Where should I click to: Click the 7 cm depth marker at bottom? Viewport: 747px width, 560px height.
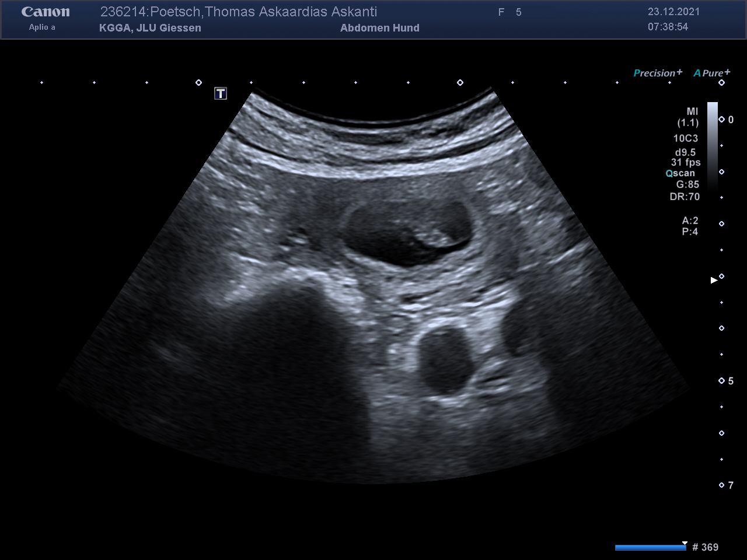(x=730, y=485)
